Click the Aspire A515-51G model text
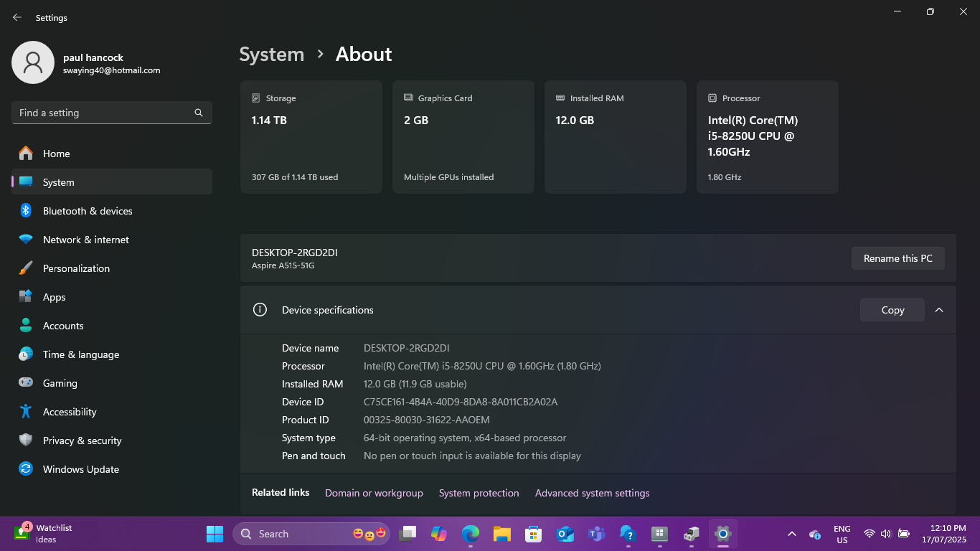Screen dimensions: 980x551 coord(283,265)
